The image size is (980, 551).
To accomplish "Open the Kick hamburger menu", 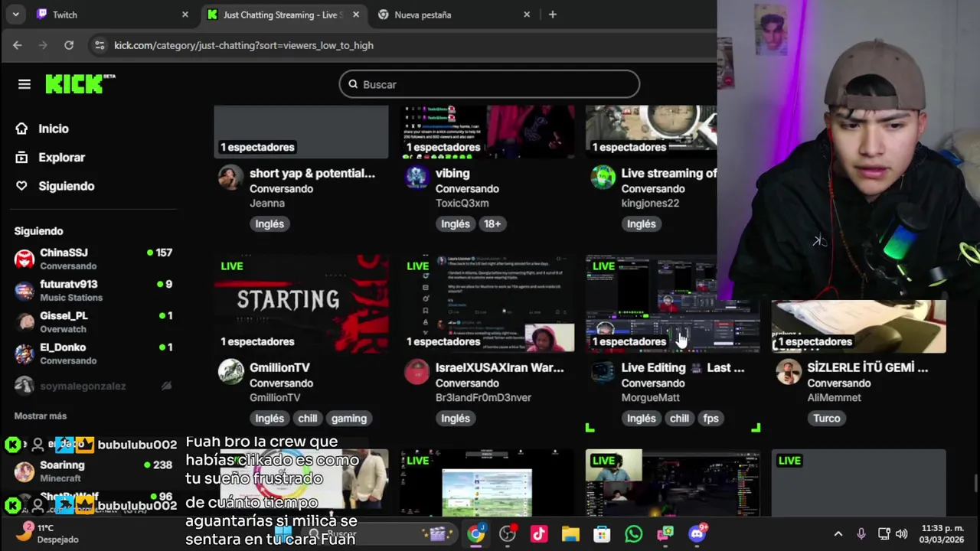I will (x=24, y=84).
